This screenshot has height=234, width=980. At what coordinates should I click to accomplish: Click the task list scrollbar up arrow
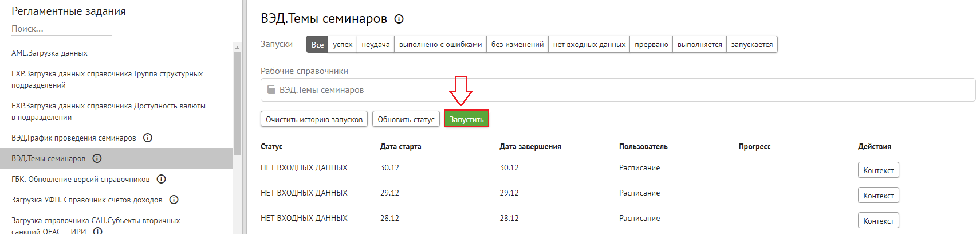point(237,48)
